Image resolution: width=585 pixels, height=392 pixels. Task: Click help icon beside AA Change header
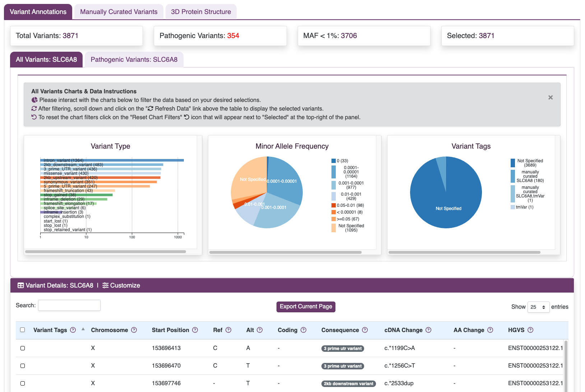(x=490, y=330)
